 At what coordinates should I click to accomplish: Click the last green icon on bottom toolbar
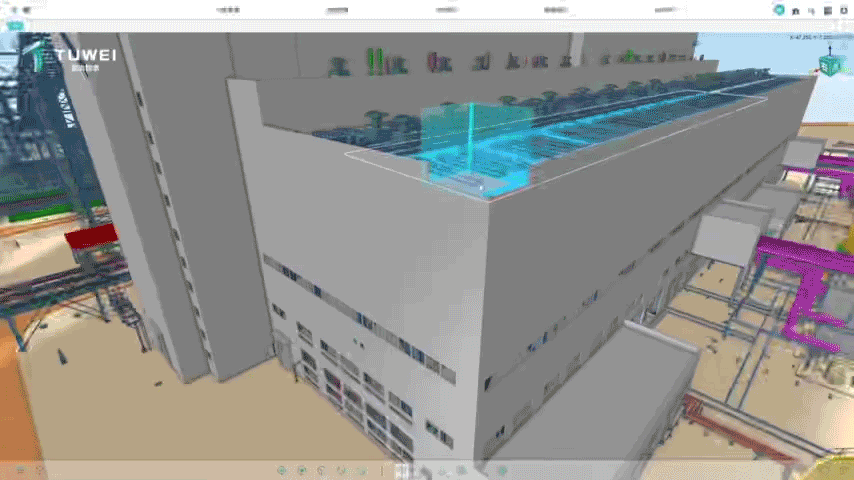click(x=502, y=470)
